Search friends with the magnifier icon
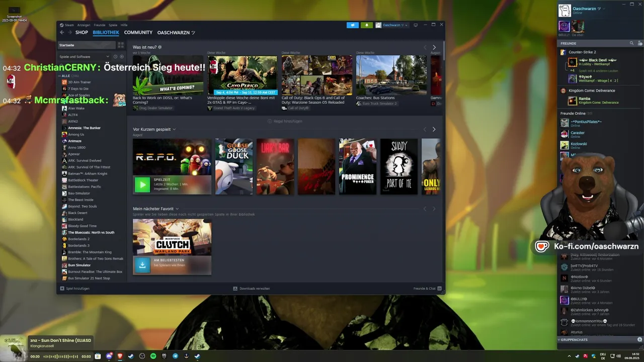The image size is (644, 362). 632,43
